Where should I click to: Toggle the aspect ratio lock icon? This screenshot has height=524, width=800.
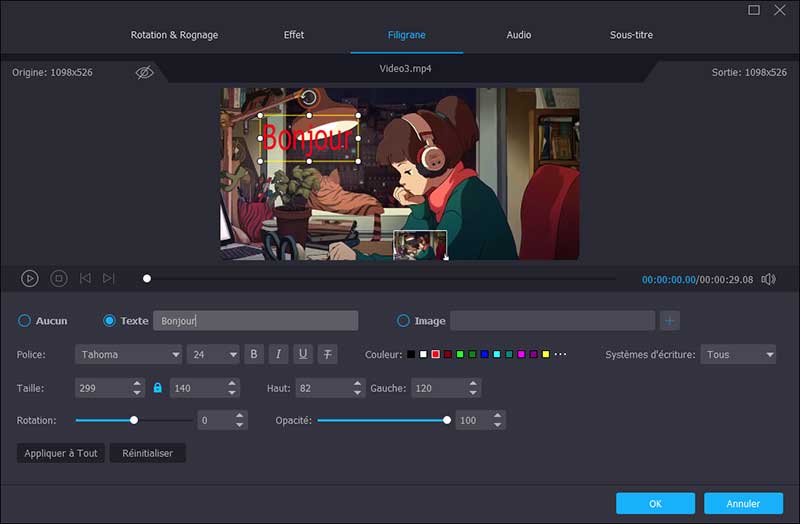tap(158, 388)
